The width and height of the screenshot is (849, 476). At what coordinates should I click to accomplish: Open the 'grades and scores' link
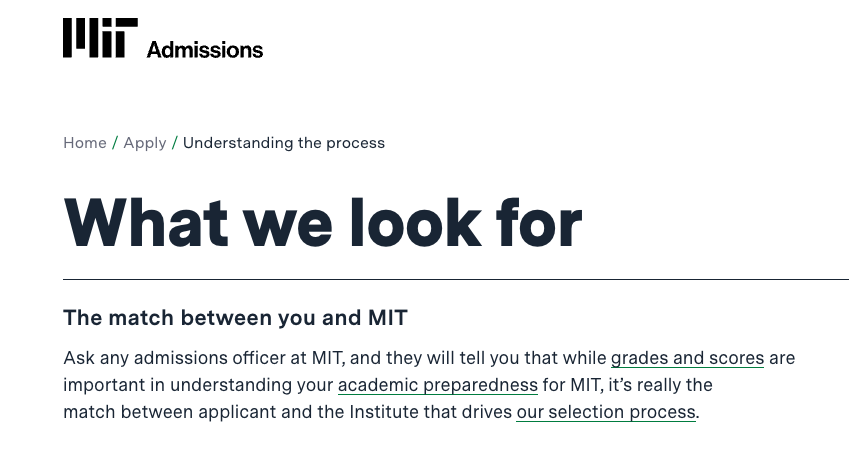click(687, 358)
